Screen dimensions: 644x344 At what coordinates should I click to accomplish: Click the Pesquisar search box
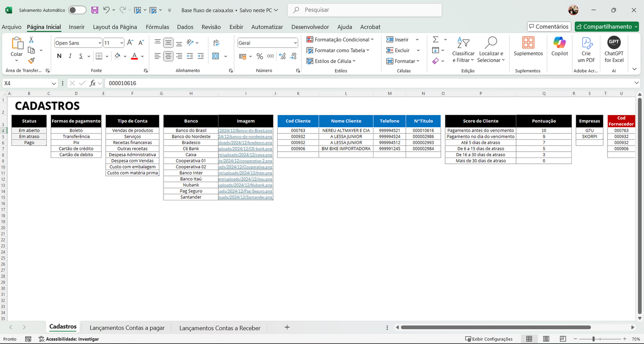364,10
